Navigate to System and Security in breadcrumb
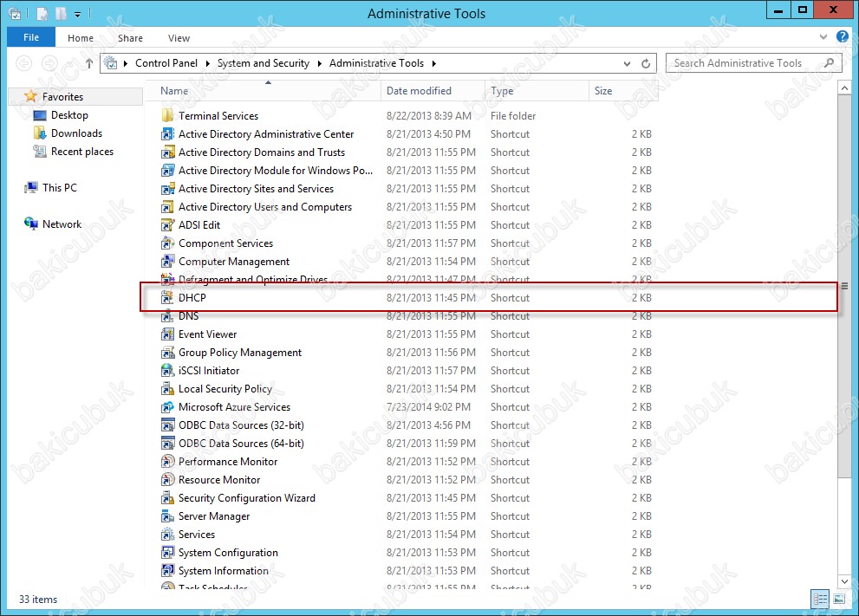The image size is (859, 616). [x=264, y=63]
